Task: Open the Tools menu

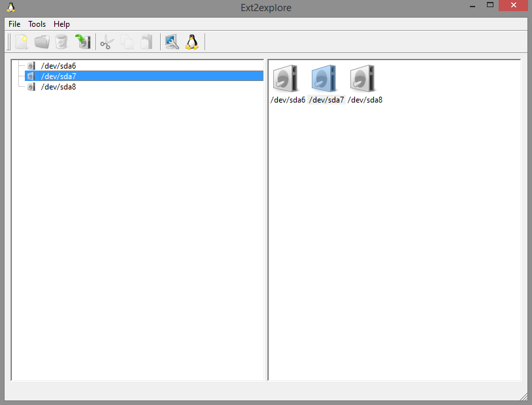Action: pos(37,24)
